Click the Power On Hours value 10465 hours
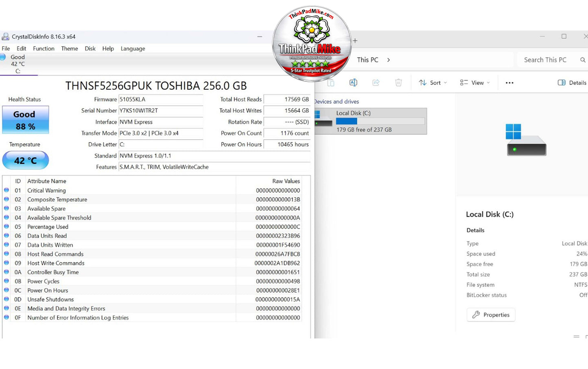The width and height of the screenshot is (588, 369). 287,144
